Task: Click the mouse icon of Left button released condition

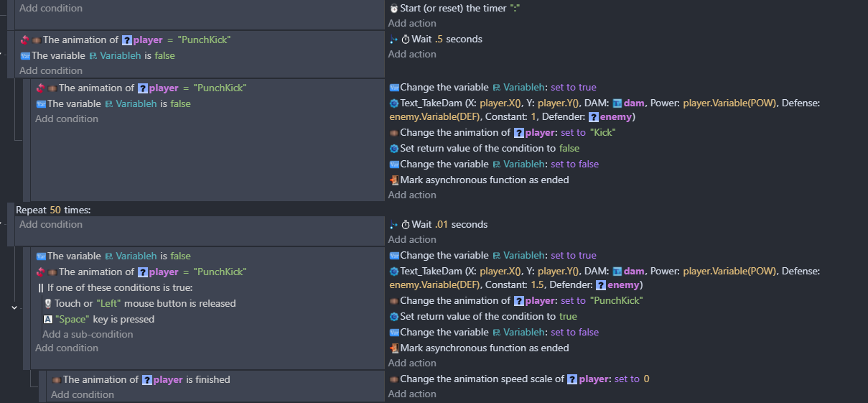Action: point(48,304)
